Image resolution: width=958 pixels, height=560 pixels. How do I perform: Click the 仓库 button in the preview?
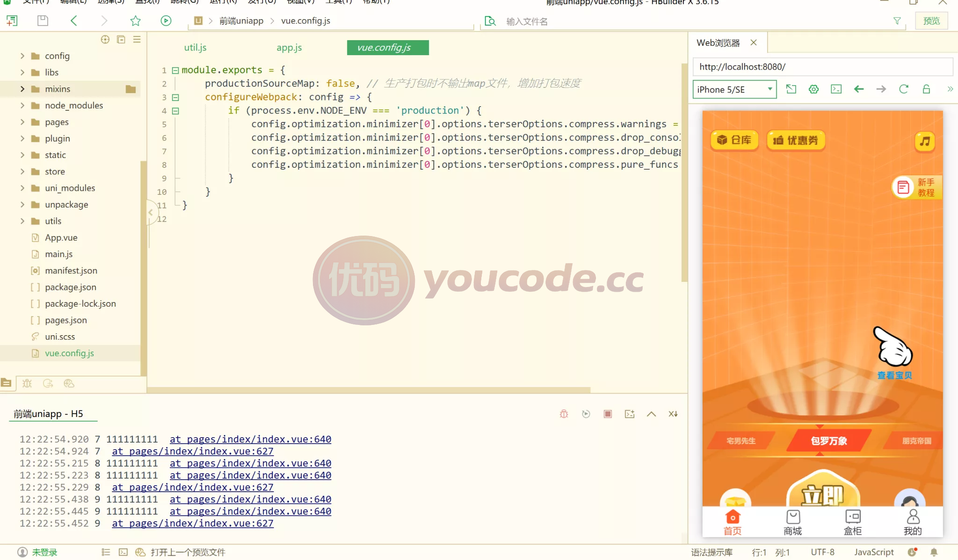tap(734, 140)
